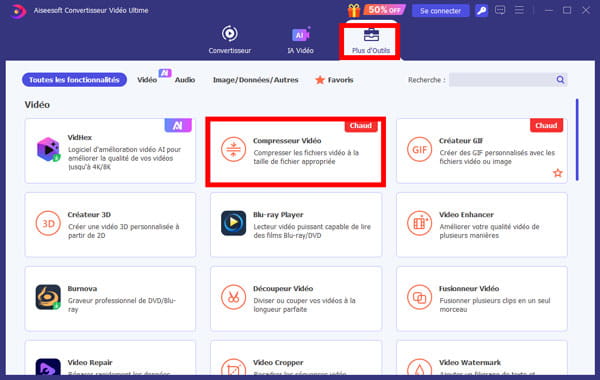Filter tools by Vidéo category
Viewport: 600px width, 380px height.
pos(147,80)
